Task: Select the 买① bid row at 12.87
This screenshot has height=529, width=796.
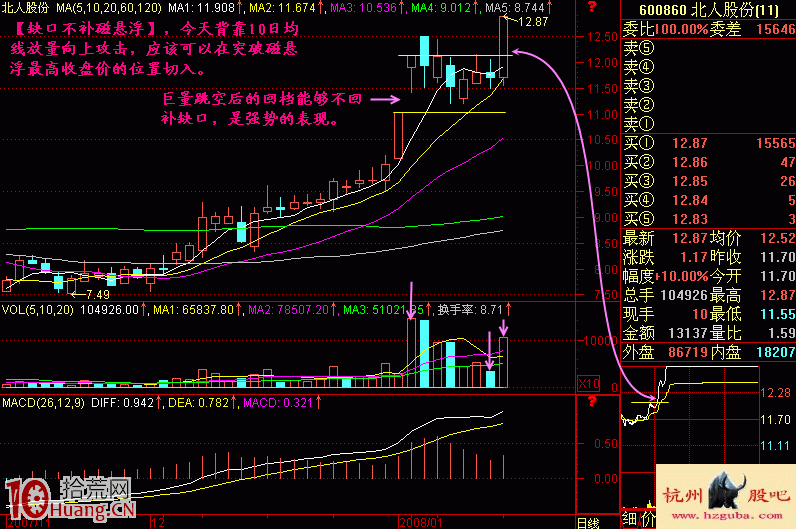Action: point(709,143)
